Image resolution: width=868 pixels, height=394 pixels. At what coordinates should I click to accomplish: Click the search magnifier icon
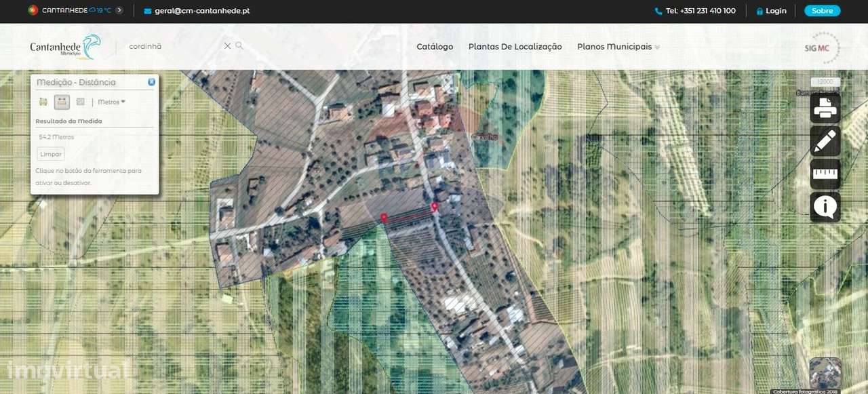tap(239, 46)
